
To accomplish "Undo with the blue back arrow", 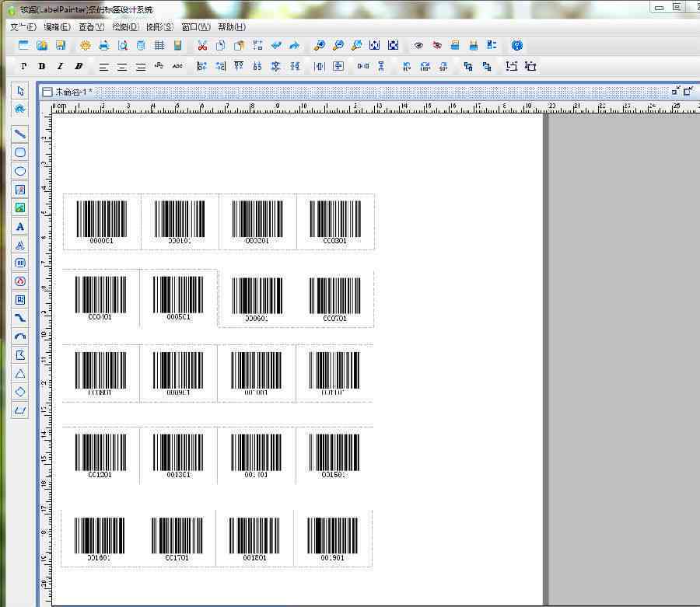I will pyautogui.click(x=276, y=45).
